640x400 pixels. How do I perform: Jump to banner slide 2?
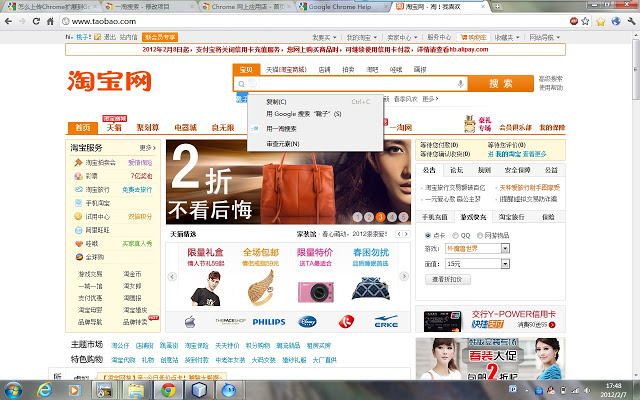pyautogui.click(x=369, y=217)
